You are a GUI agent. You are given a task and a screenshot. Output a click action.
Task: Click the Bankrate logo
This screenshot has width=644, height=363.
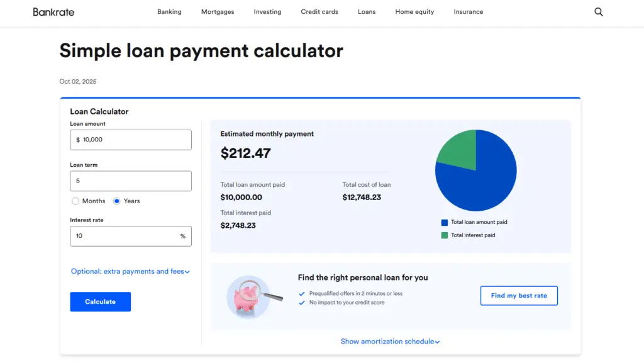pos(53,11)
